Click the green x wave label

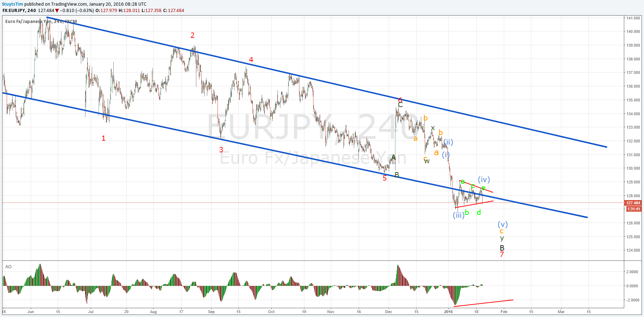click(433, 128)
